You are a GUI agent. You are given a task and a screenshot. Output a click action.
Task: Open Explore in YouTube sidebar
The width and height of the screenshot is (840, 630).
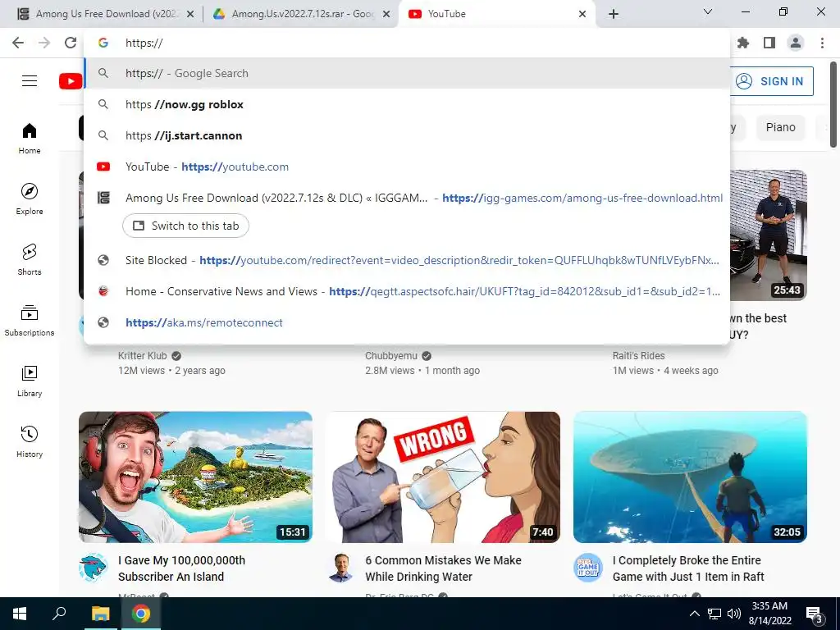pyautogui.click(x=30, y=199)
